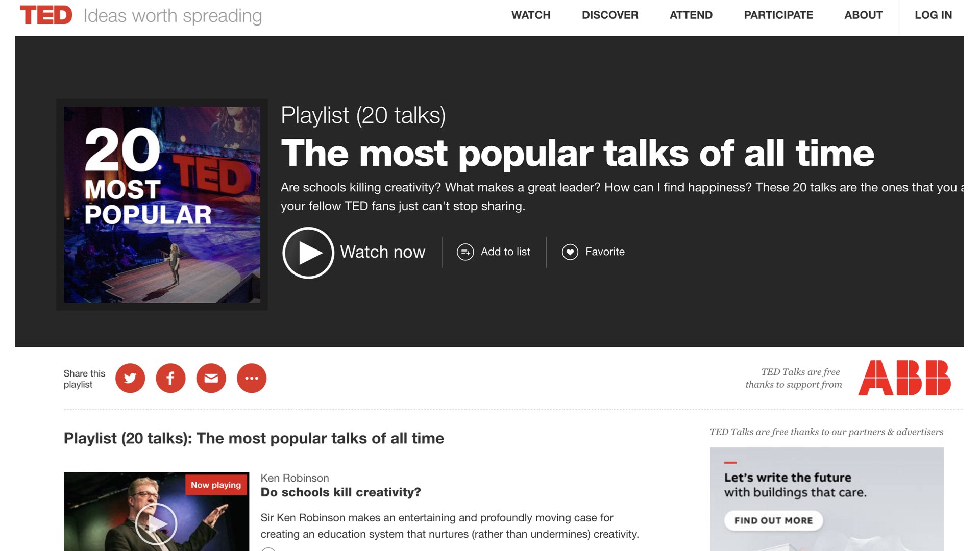Click the Ideas worth spreading tagline

(173, 16)
